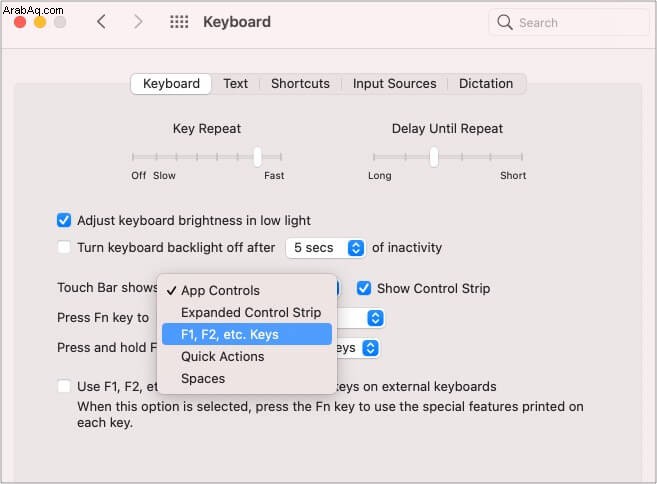Toggle Adjust keyboard brightness in low light
This screenshot has height=484, width=657.
pyautogui.click(x=64, y=220)
